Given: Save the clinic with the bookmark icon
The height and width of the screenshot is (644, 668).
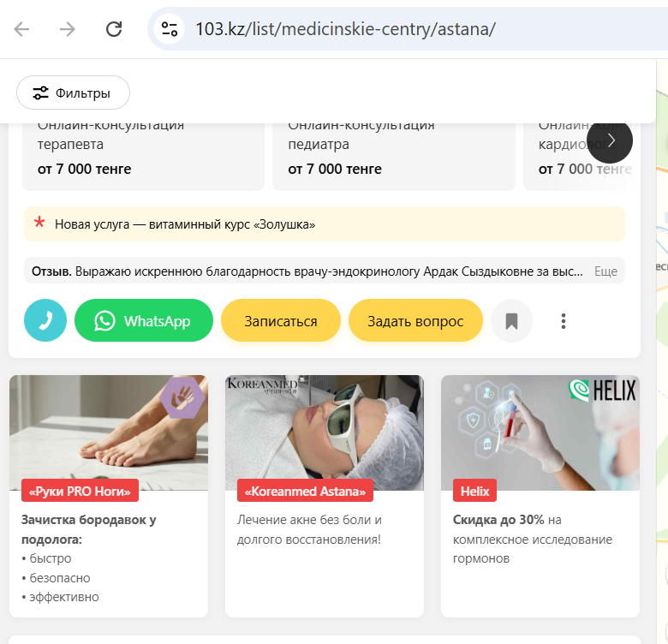Looking at the screenshot, I should (511, 321).
